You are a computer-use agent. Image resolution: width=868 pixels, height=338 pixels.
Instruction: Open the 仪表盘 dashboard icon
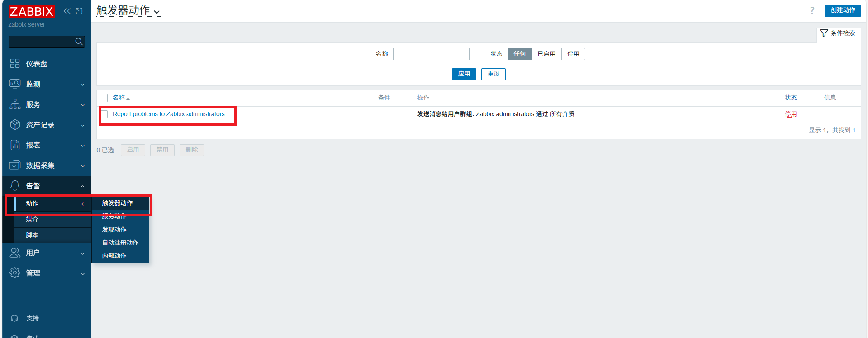pyautogui.click(x=15, y=64)
